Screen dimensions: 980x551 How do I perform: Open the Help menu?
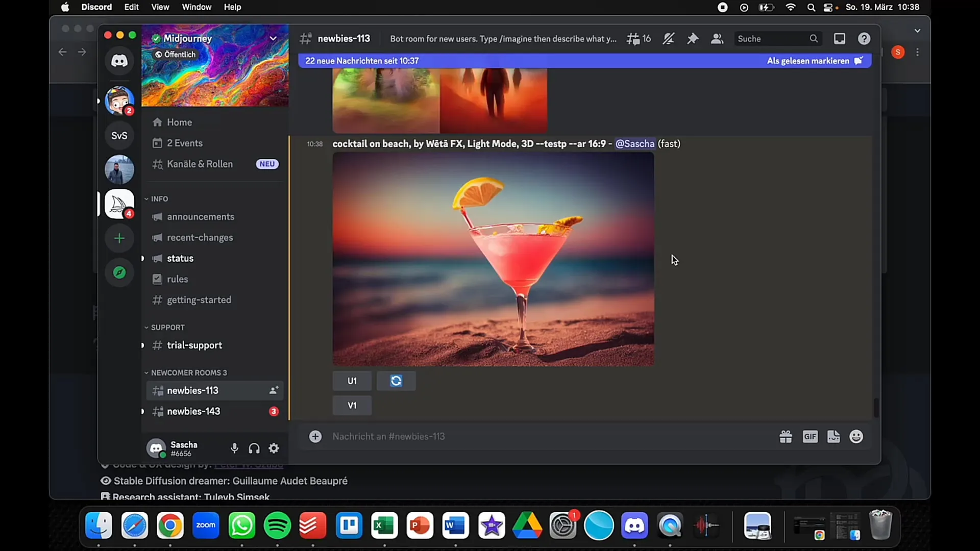232,7
